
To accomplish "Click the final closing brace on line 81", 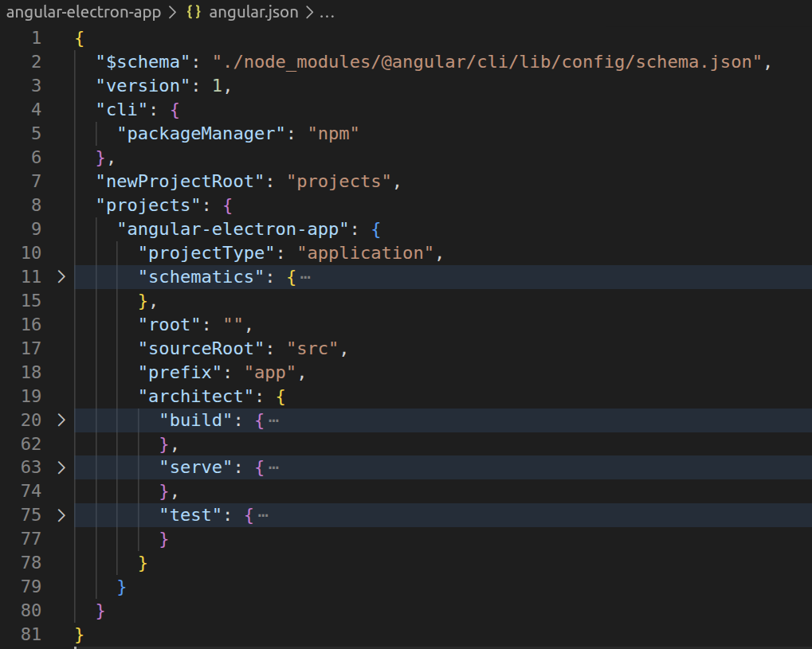I will pyautogui.click(x=79, y=635).
